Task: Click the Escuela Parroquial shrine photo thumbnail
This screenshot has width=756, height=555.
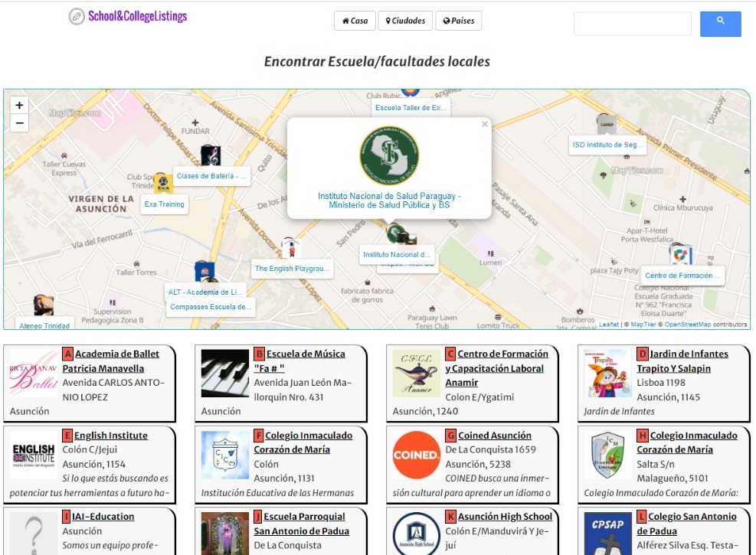Action: [224, 534]
